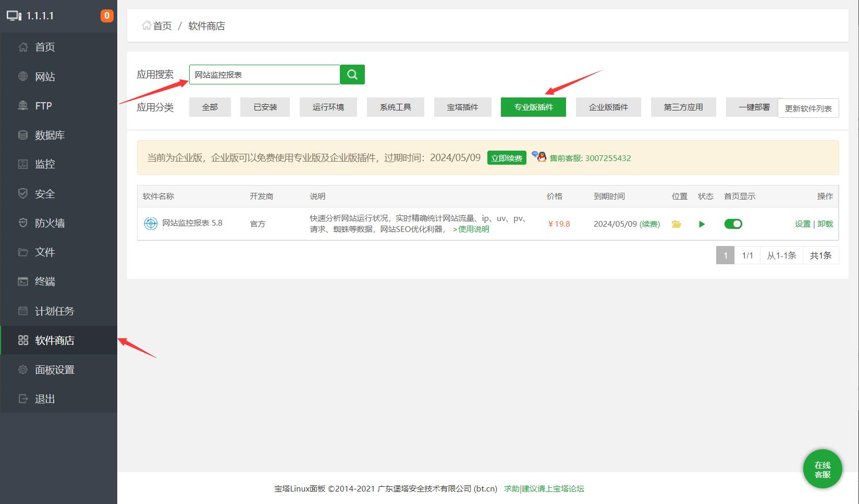Select the 运行环境 category tab
Screen dimensions: 859x504
(328, 107)
